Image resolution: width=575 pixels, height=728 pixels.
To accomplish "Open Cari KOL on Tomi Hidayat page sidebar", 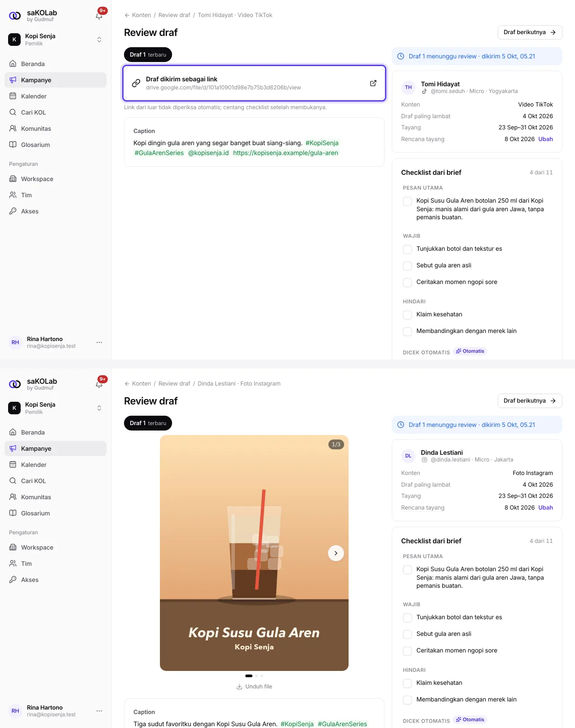I will point(55,112).
